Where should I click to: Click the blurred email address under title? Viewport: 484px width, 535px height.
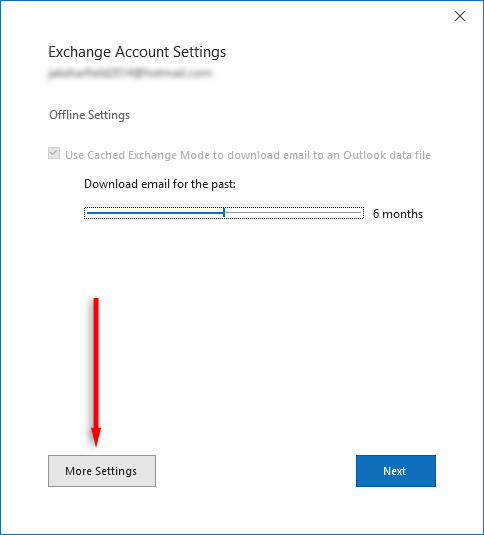click(130, 73)
